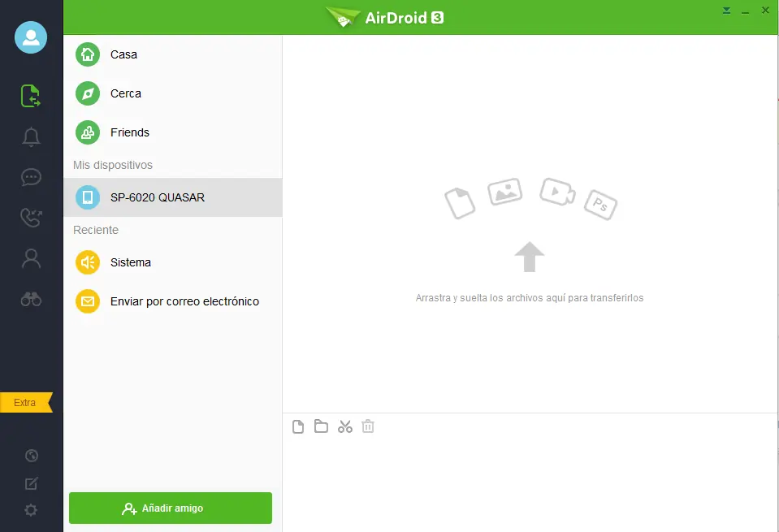
Task: Click the Friends group icon
Action: coord(88,132)
